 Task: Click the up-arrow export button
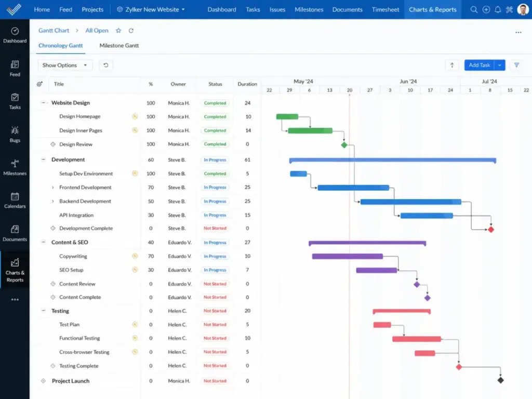pos(451,65)
